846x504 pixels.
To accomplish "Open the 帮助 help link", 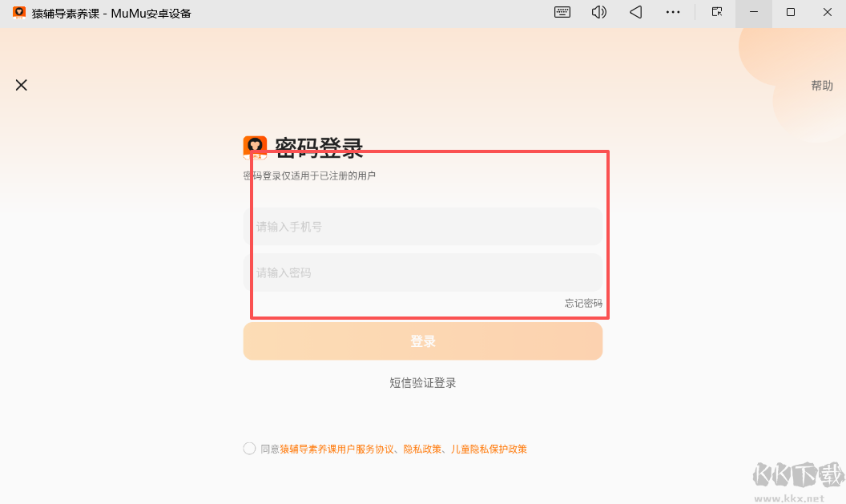I will point(822,85).
